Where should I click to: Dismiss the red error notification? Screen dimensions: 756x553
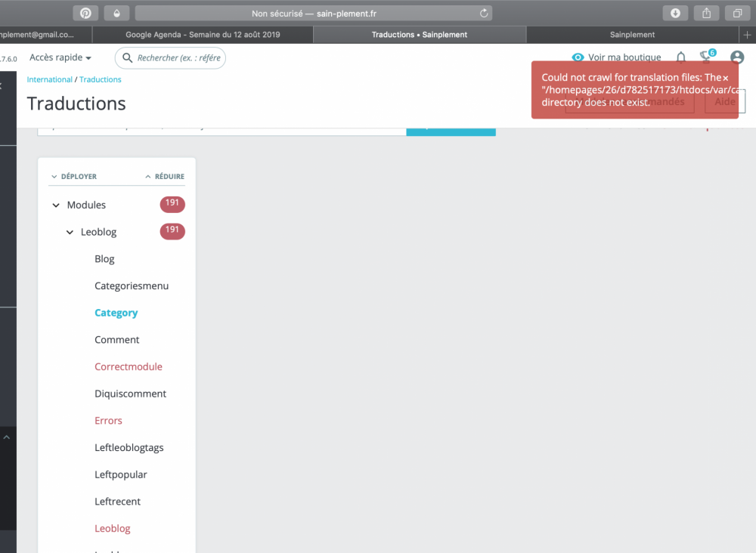point(725,78)
